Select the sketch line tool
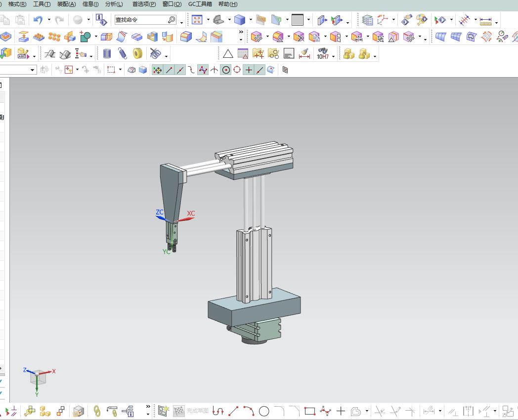The image size is (518, 420). 233,411
